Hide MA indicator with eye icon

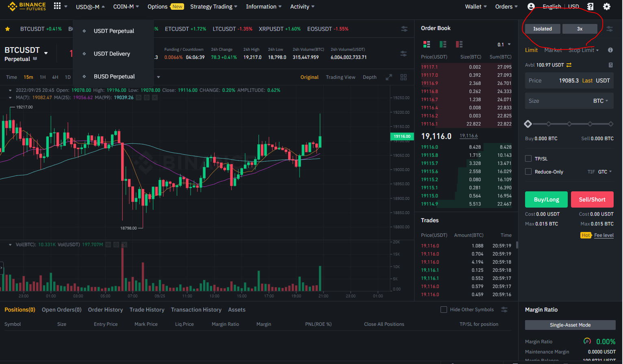(x=139, y=97)
